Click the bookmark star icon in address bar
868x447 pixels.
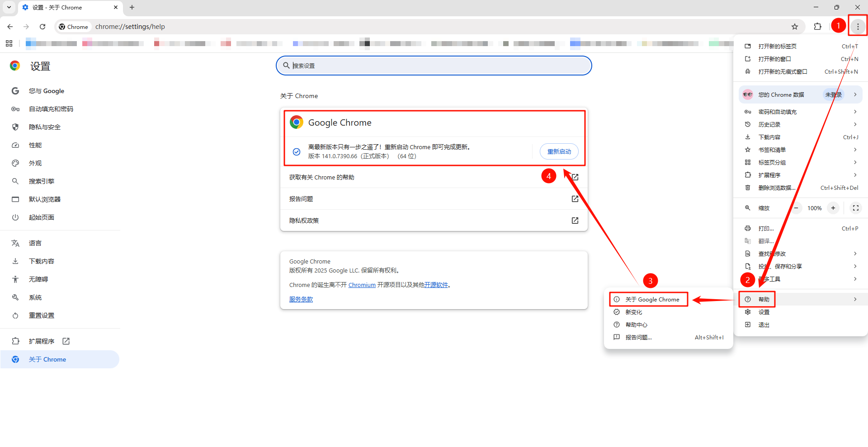[x=795, y=27]
